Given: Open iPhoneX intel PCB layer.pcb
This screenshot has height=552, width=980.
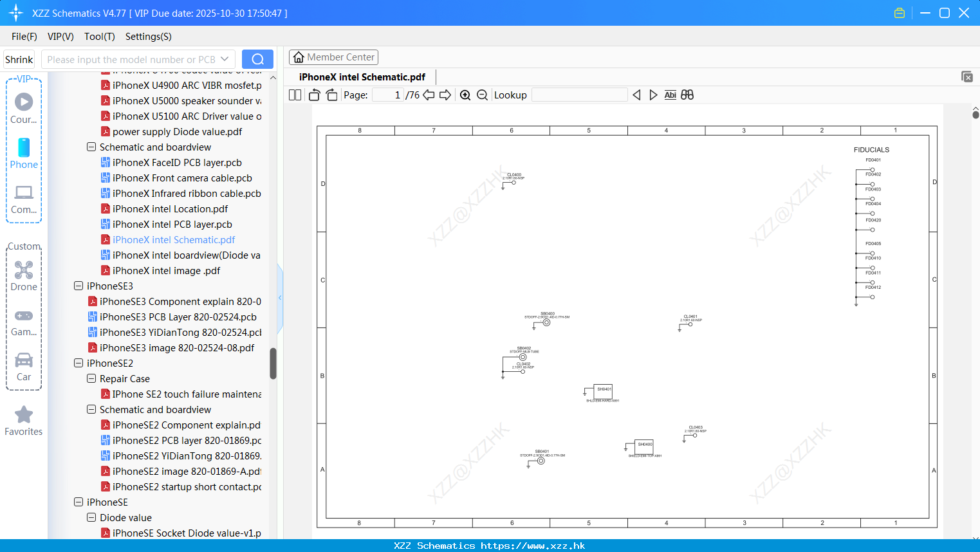Looking at the screenshot, I should tap(172, 225).
